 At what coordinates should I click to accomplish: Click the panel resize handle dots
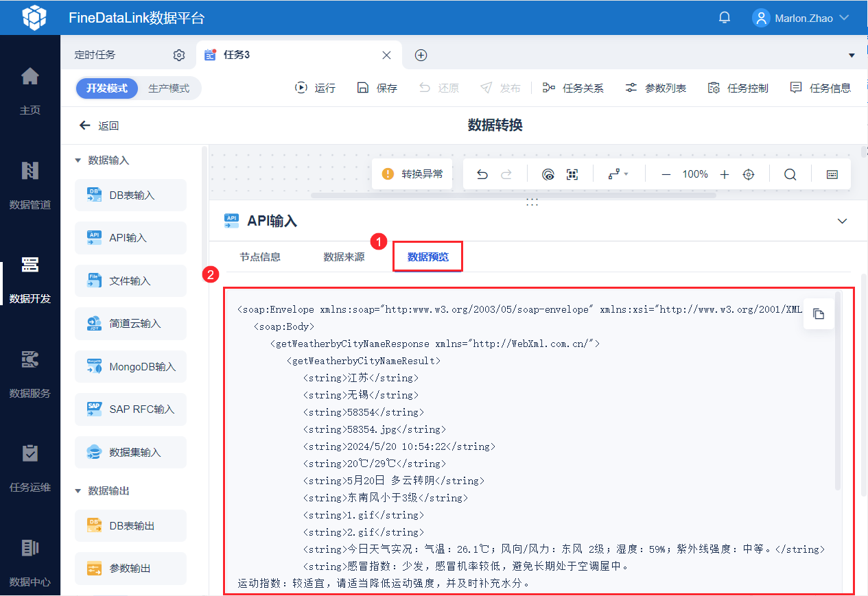click(x=532, y=202)
